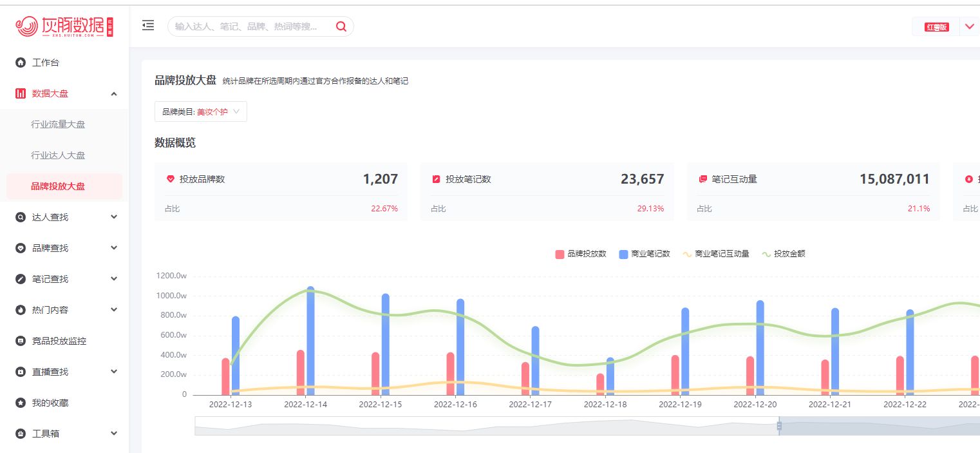The height and width of the screenshot is (453, 980).
Task: Toggle the 商业笔记数 legend series
Action: pos(645,254)
